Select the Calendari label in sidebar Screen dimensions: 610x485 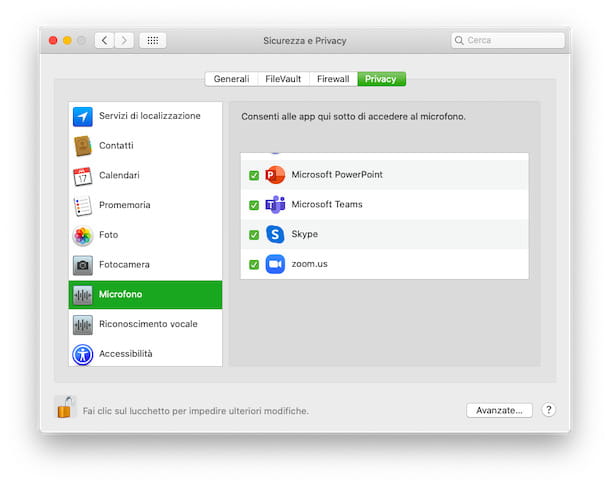click(119, 175)
